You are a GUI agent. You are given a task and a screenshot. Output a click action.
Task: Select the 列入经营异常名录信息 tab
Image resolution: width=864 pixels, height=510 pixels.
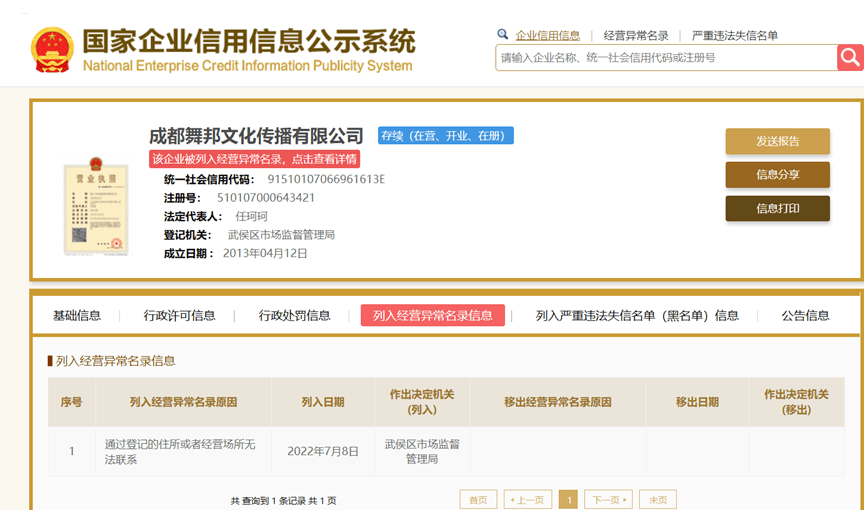coord(433,316)
